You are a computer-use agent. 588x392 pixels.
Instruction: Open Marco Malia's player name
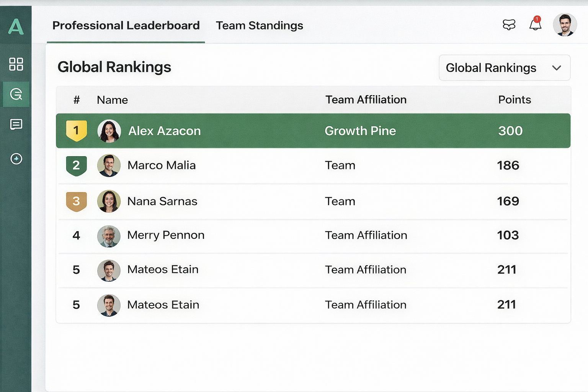[x=161, y=165]
